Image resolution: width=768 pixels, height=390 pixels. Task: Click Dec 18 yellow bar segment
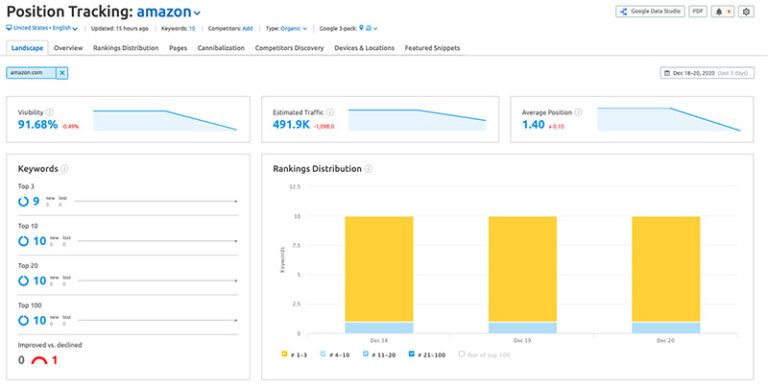[379, 268]
